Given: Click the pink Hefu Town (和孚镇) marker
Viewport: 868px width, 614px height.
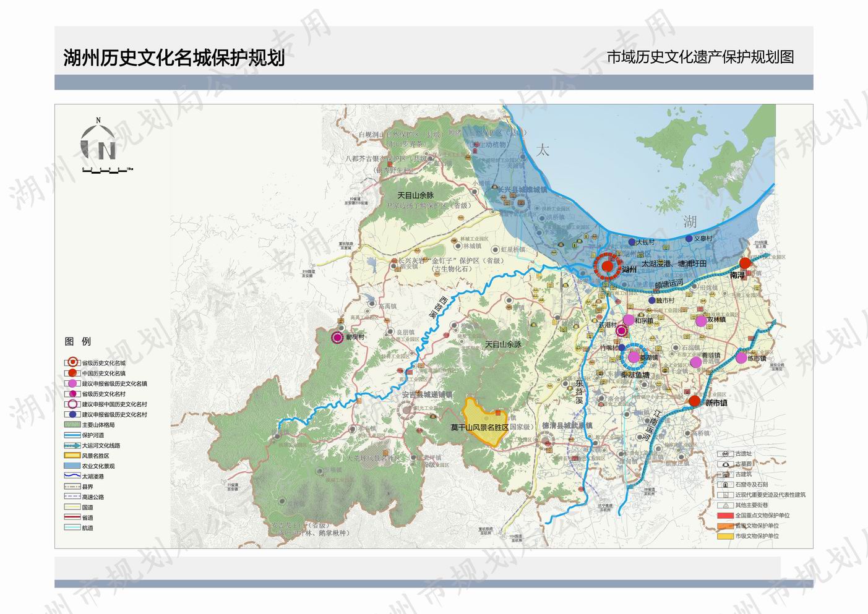Looking at the screenshot, I should [629, 320].
